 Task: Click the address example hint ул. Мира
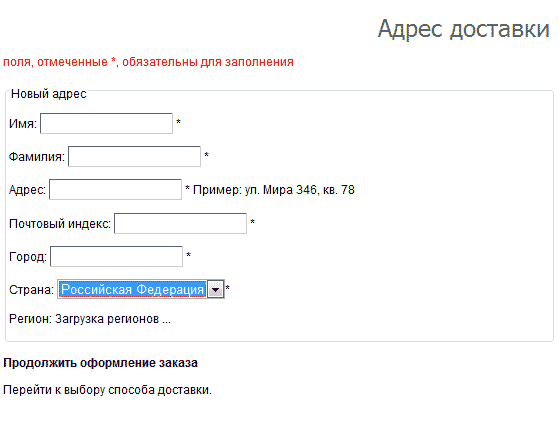[x=274, y=190]
